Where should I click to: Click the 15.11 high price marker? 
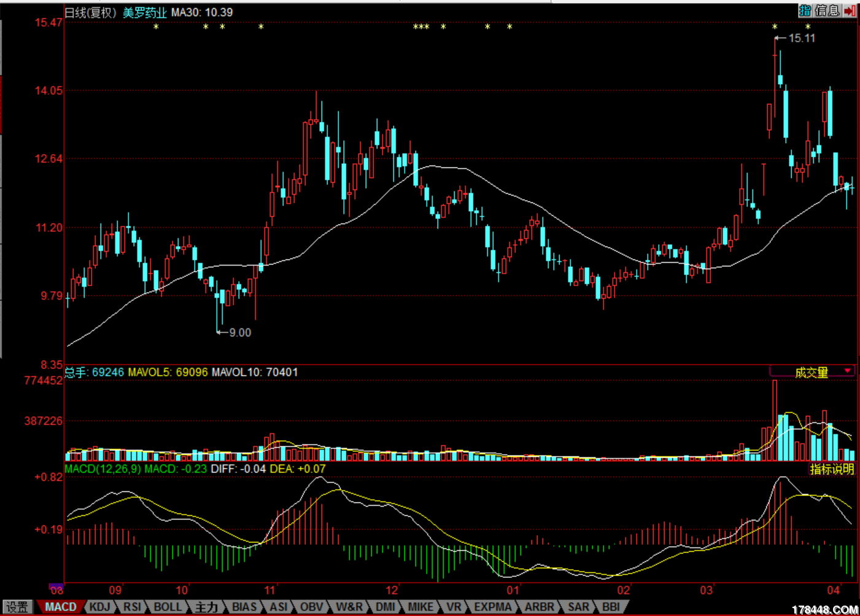click(802, 38)
